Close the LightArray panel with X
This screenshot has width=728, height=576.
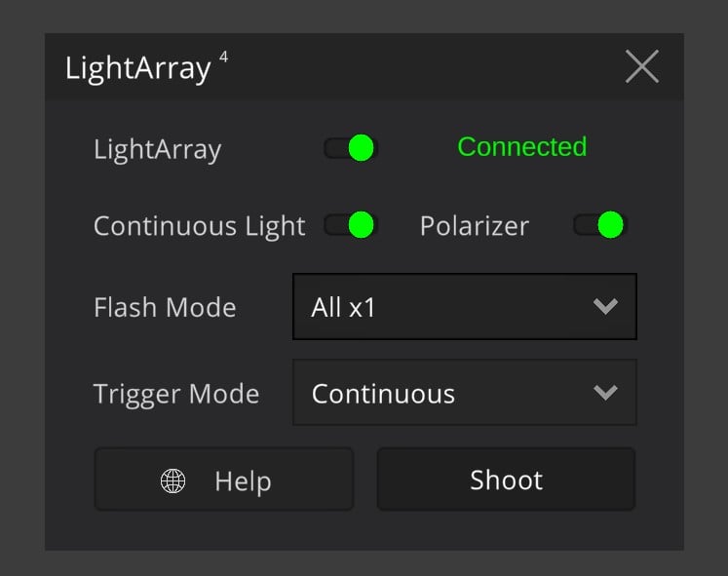click(641, 66)
